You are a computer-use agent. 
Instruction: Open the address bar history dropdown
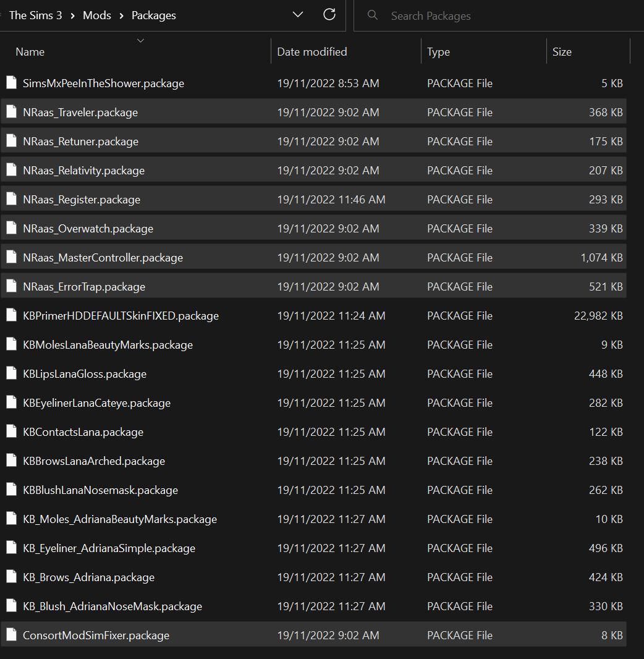tap(298, 15)
